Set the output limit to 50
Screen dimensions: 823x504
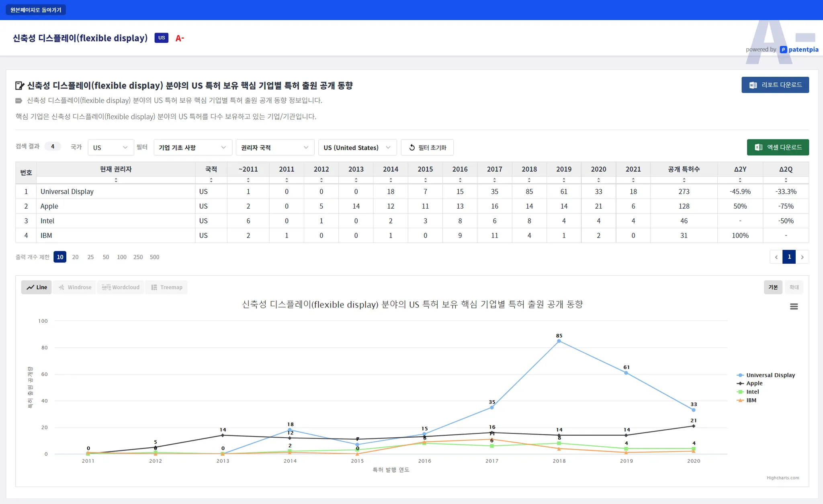(x=106, y=257)
